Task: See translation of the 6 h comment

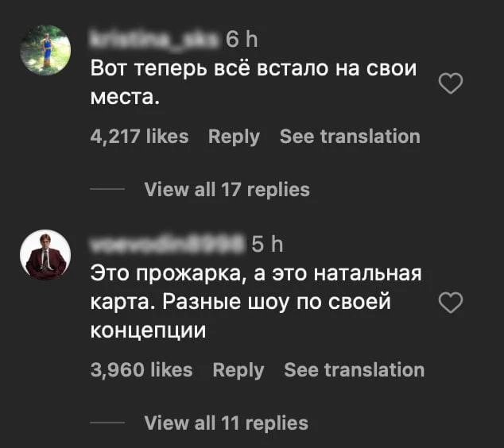Action: [350, 137]
